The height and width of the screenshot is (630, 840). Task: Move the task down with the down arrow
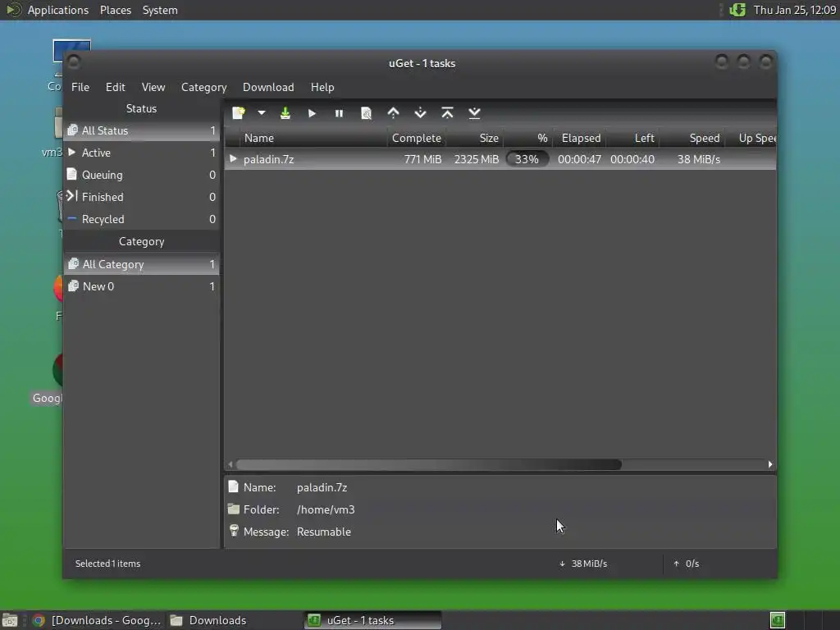click(x=421, y=113)
